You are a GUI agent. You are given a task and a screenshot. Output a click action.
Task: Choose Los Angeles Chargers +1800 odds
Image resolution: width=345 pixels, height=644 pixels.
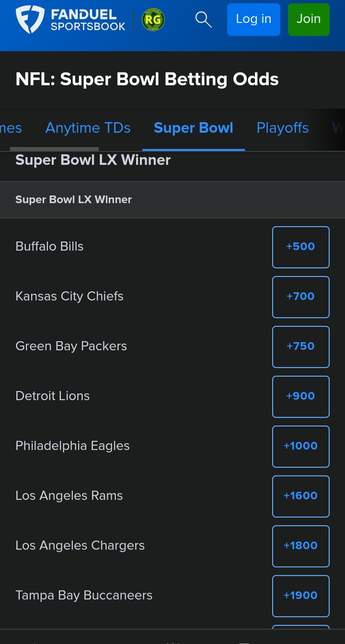(x=300, y=546)
